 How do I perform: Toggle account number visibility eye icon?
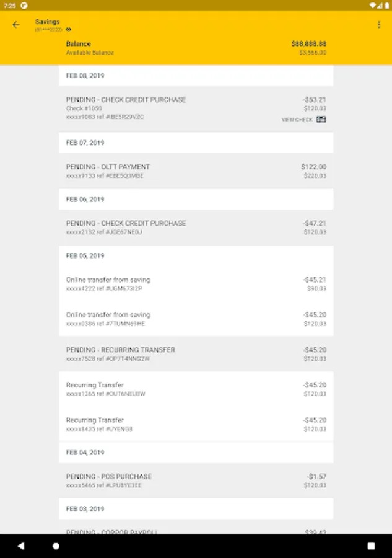pyautogui.click(x=69, y=29)
